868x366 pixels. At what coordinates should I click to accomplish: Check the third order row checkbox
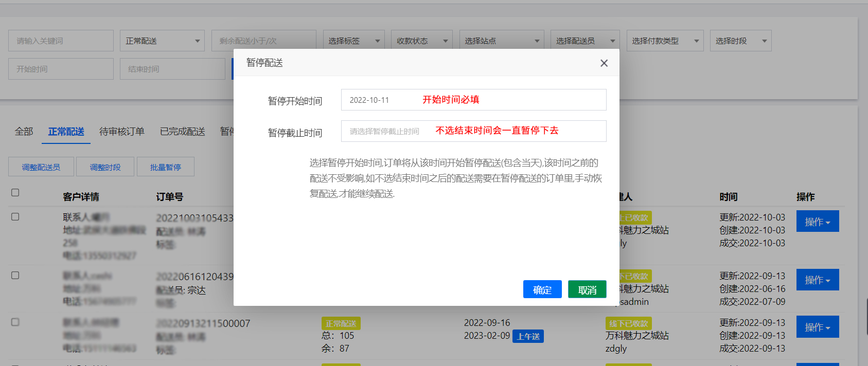point(15,322)
